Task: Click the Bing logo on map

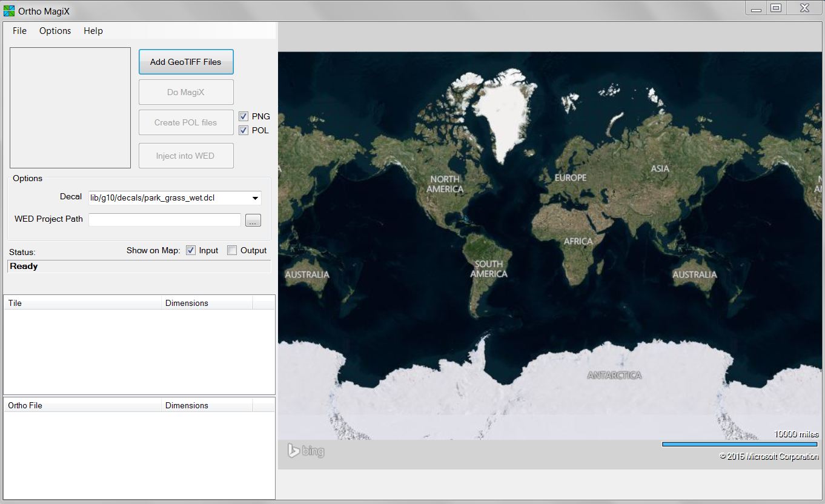Action: (306, 451)
